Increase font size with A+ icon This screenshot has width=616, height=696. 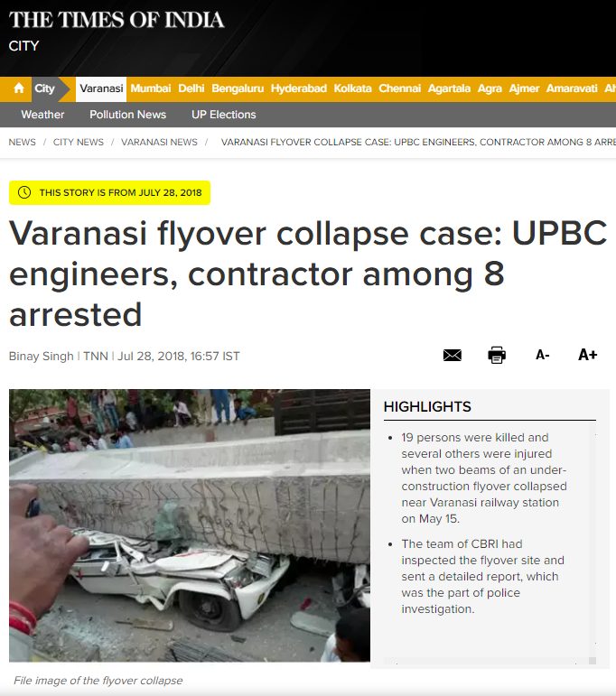(x=587, y=355)
